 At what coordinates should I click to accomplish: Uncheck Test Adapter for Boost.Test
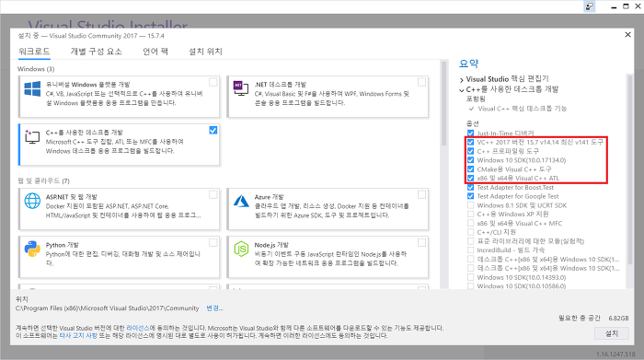click(471, 188)
